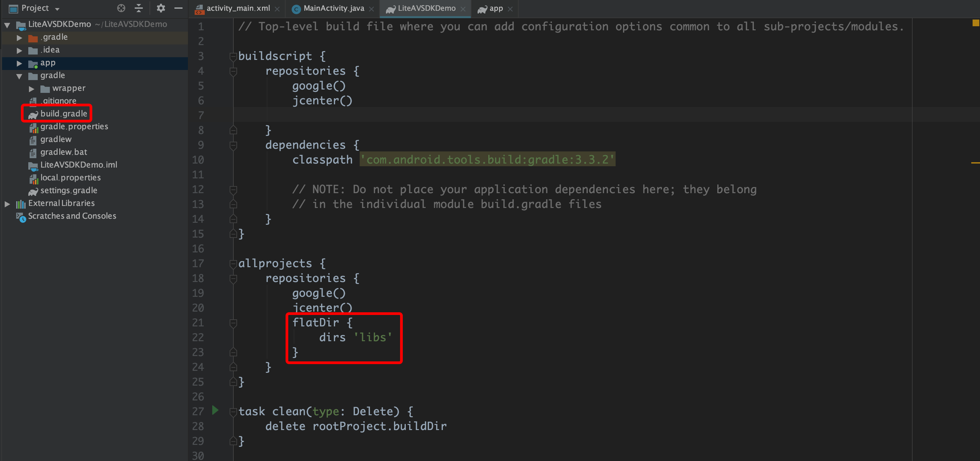Click the locate/scroll-from-source target icon

coord(121,8)
